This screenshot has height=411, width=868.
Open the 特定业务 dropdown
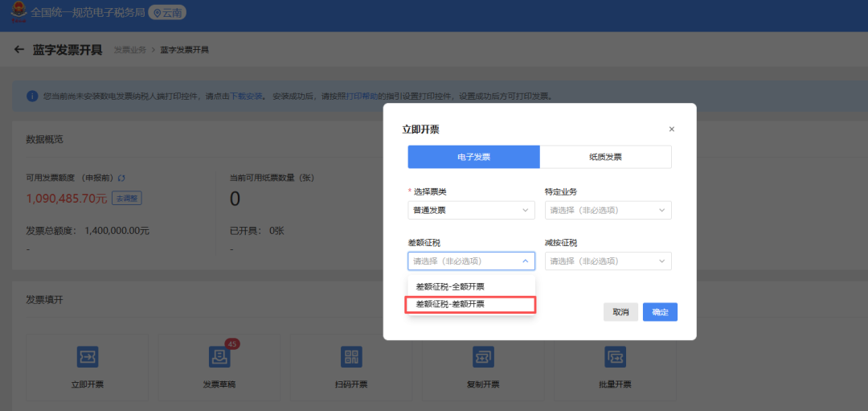coord(608,211)
